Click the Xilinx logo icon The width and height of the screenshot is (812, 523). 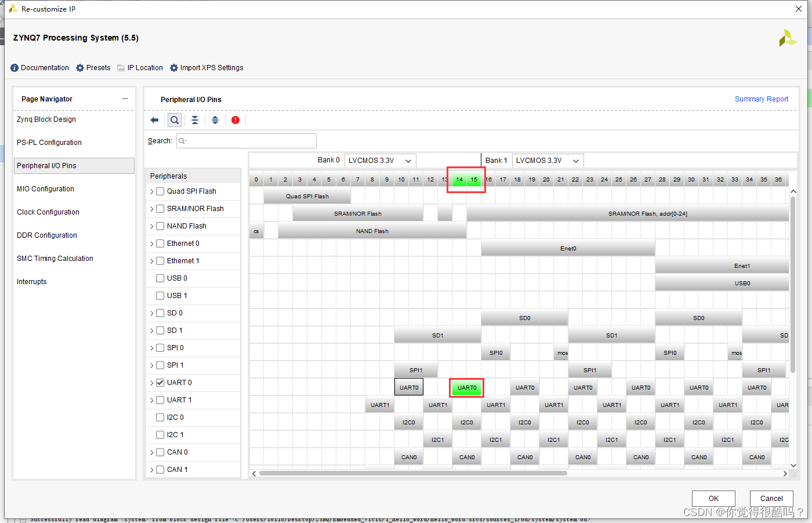point(788,38)
